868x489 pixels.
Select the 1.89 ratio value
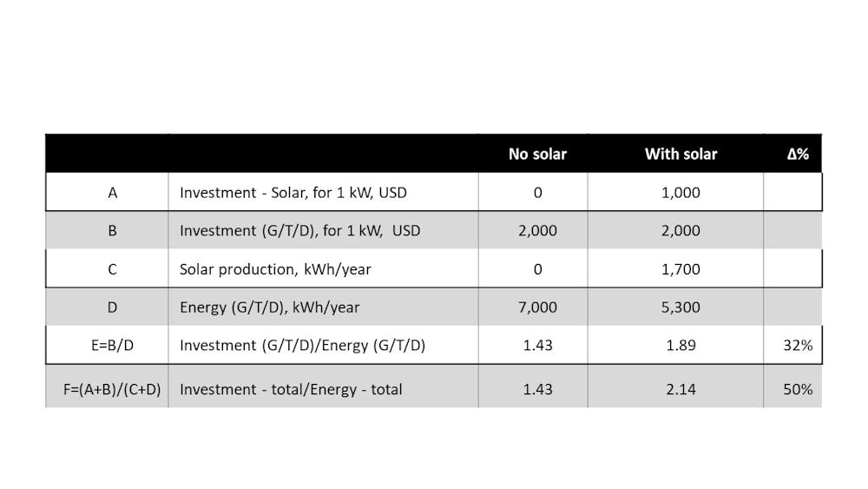681,345
